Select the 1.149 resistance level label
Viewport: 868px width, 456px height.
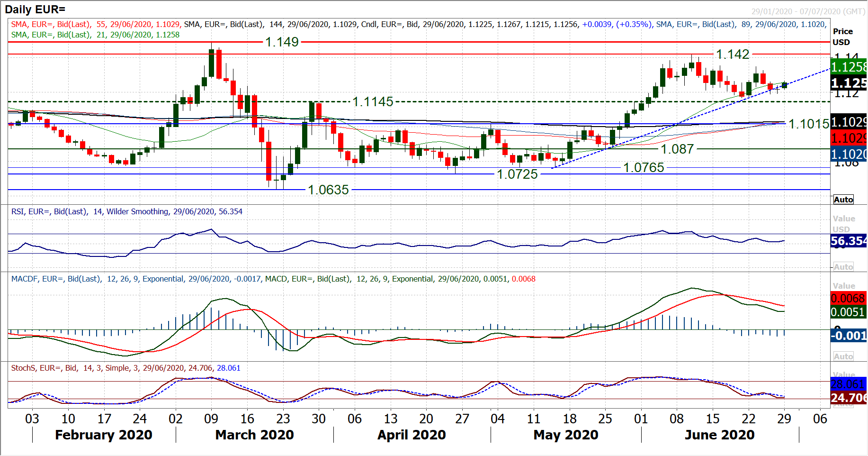[x=282, y=42]
